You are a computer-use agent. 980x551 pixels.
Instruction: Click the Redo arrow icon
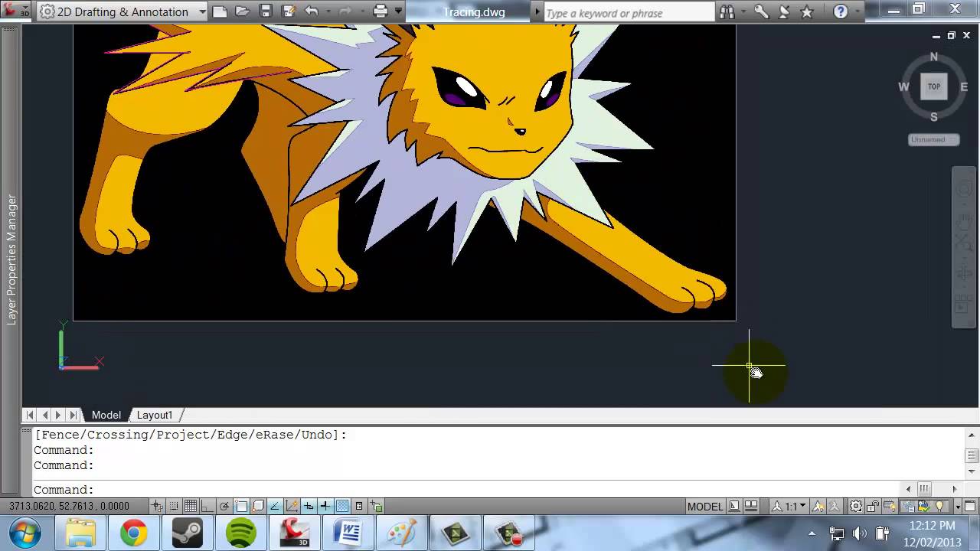pyautogui.click(x=345, y=11)
